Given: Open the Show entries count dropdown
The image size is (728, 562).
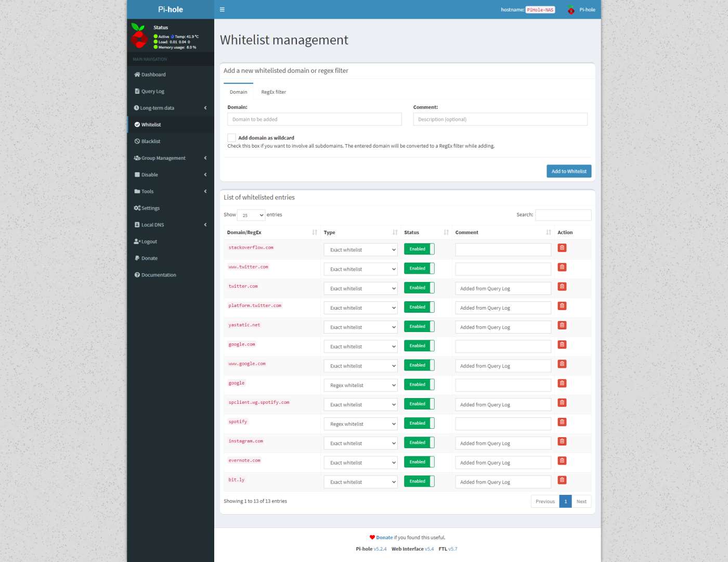Looking at the screenshot, I should pos(251,215).
